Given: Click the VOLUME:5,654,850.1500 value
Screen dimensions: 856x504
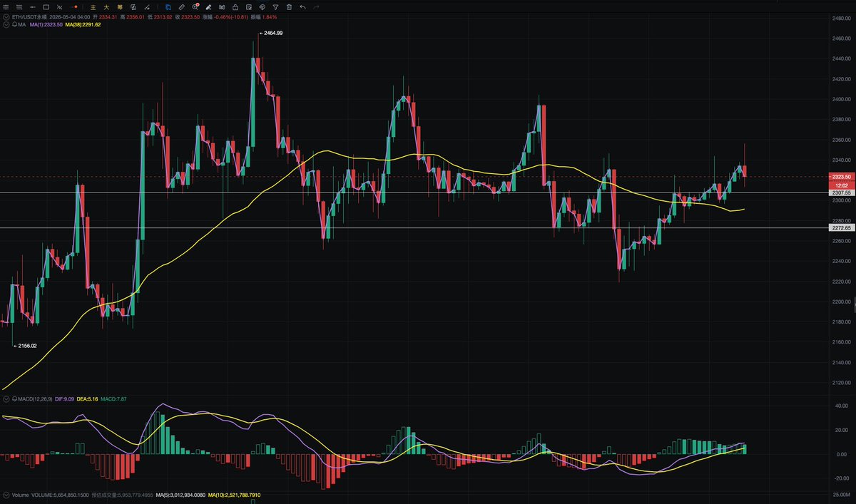Looking at the screenshot, I should pyautogui.click(x=60, y=494).
